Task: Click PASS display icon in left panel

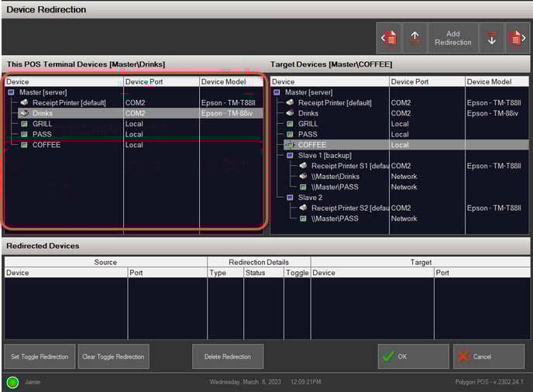Action: pos(24,134)
